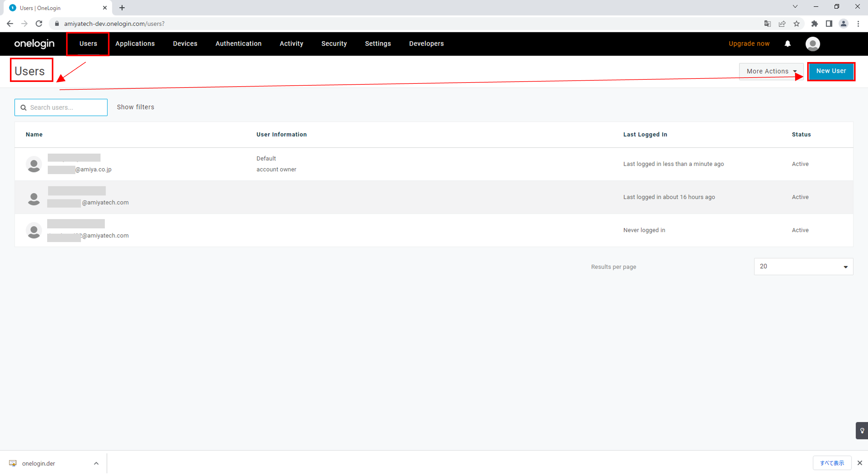Image resolution: width=868 pixels, height=476 pixels.
Task: Click Active status of the never logged in user
Action: pos(800,230)
